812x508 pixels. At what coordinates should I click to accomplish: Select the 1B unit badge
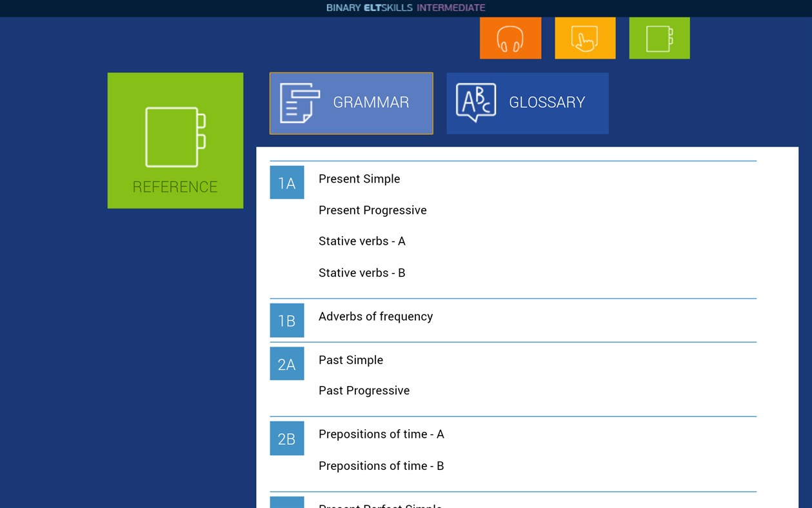(286, 320)
